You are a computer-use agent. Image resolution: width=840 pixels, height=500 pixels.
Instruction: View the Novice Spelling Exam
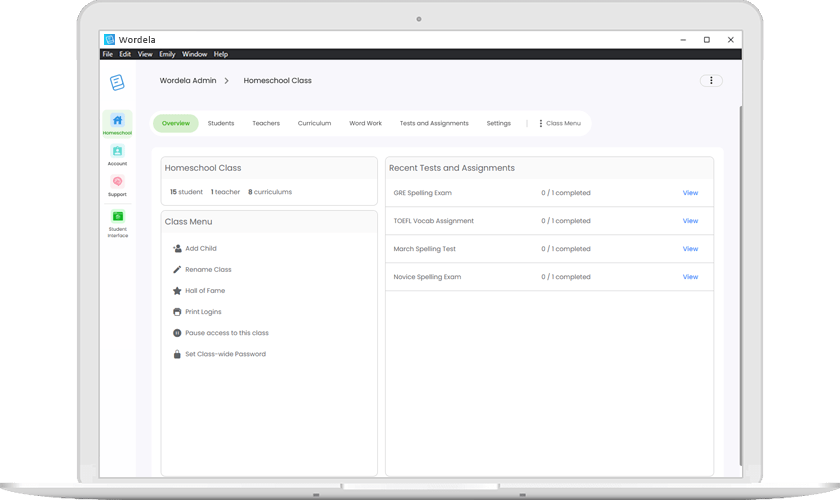(690, 277)
